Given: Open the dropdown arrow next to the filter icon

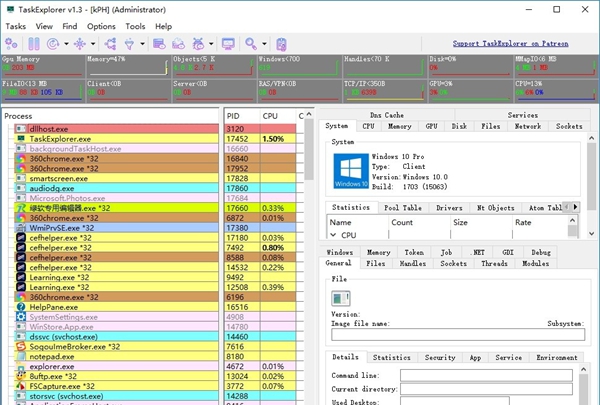Looking at the screenshot, I should click(142, 44).
